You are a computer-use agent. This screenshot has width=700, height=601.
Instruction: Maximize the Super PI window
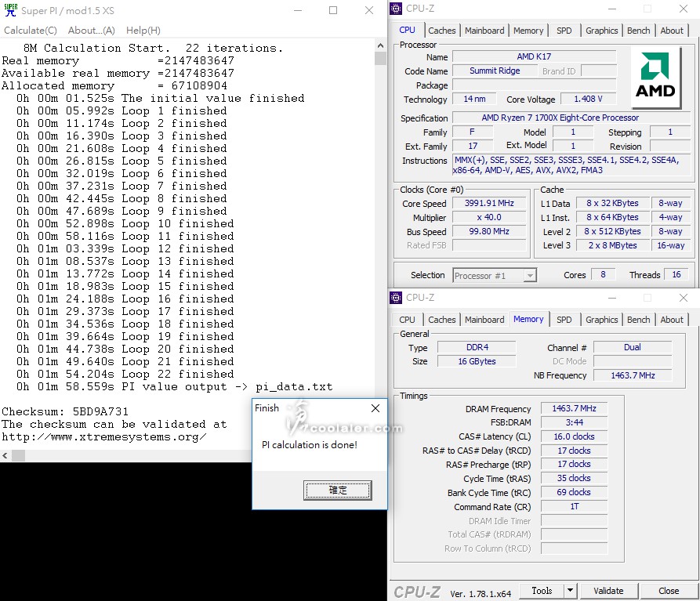click(x=333, y=10)
